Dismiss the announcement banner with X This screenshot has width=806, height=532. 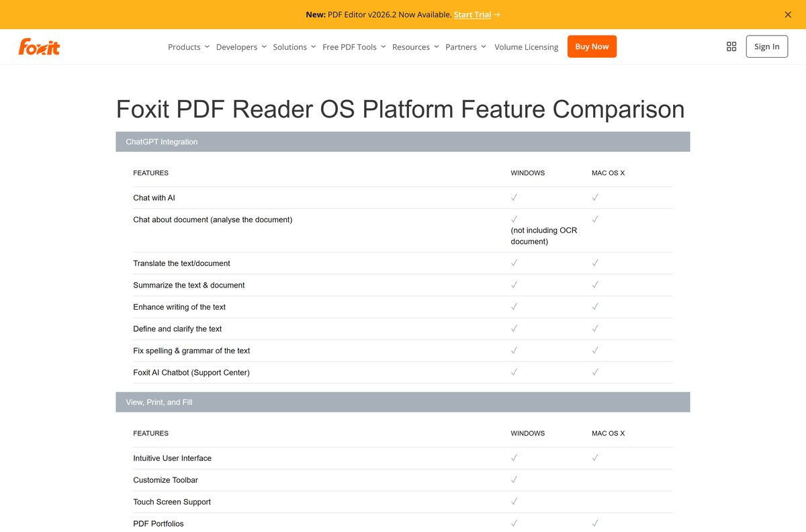tap(788, 14)
